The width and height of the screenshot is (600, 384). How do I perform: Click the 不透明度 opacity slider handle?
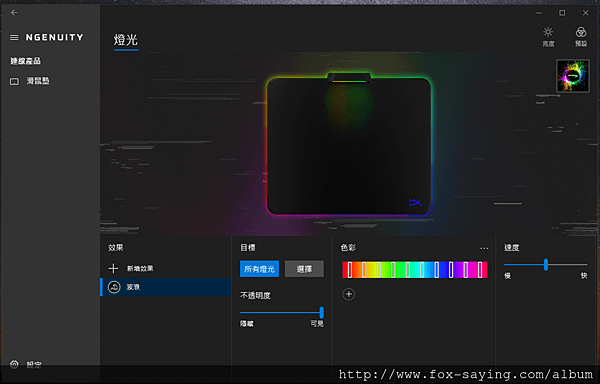point(321,312)
